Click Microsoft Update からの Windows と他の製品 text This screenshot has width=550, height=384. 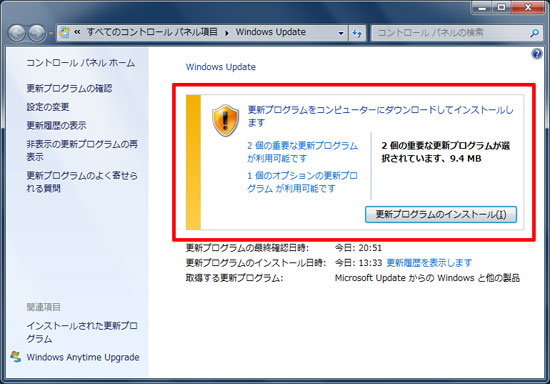427,278
